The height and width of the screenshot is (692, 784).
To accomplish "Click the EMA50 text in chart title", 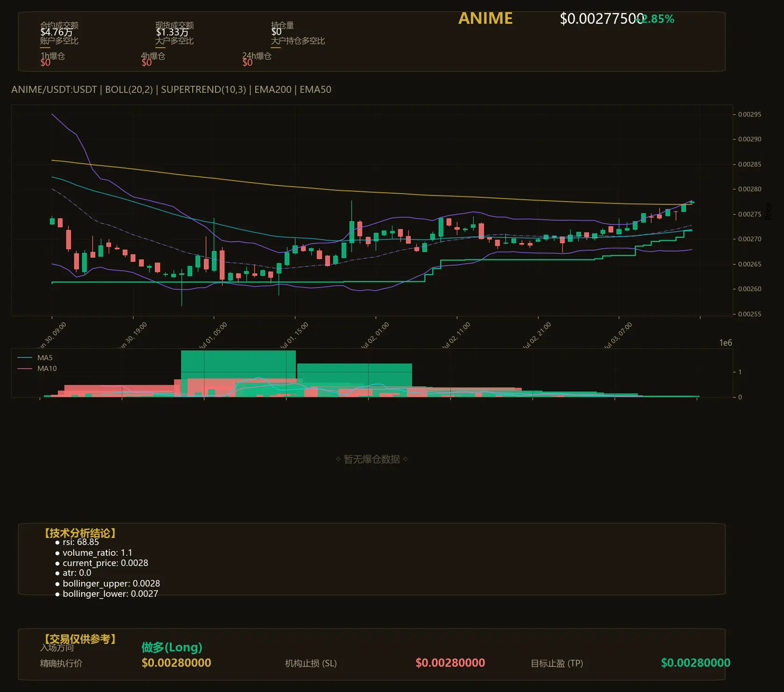I will coord(315,90).
